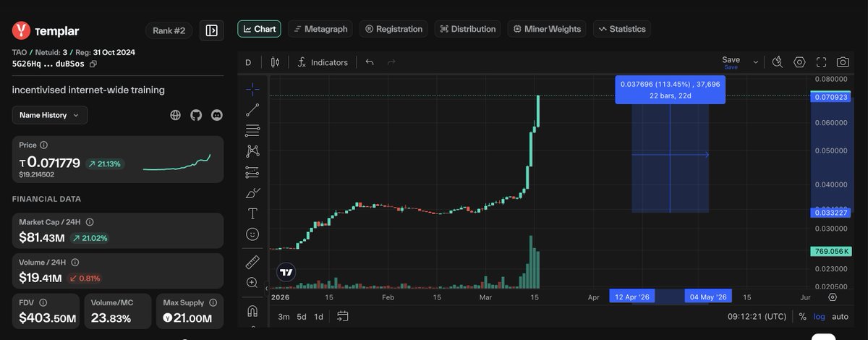This screenshot has width=868, height=340.
Task: Open chart settings hexagon icon
Action: 799,62
